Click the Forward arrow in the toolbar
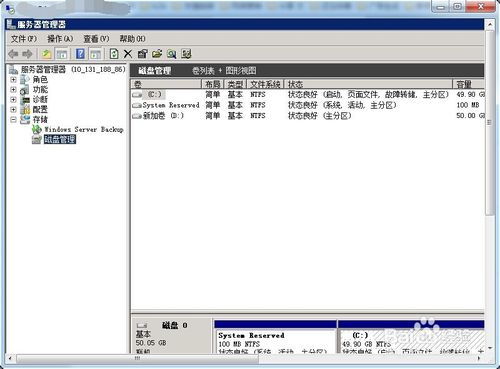The image size is (500, 369). tap(27, 54)
